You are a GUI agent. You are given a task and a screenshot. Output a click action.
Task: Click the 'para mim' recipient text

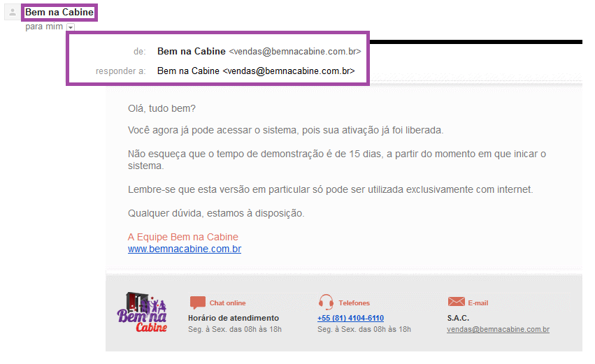tap(44, 27)
